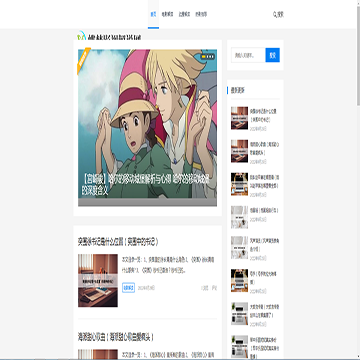The height and width of the screenshot is (360, 360).
Task: Open the first article title about 突围
Action: pos(118,241)
